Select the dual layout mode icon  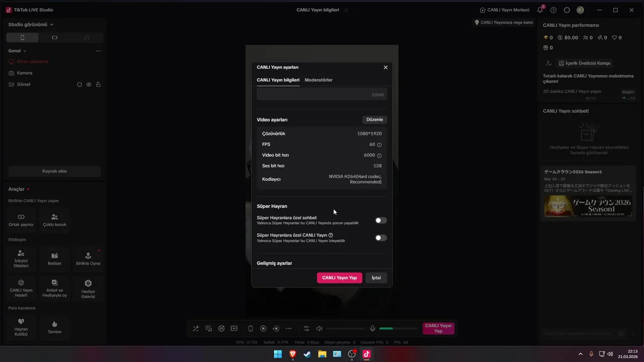click(87, 38)
